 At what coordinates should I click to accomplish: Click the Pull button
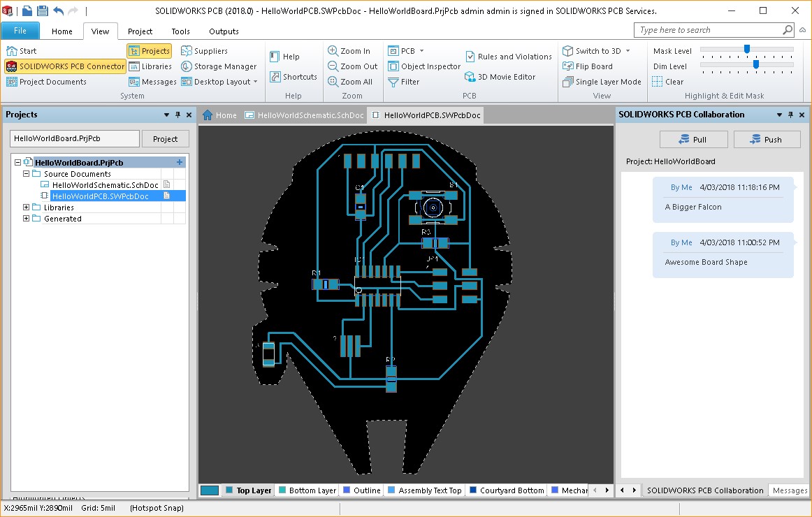click(x=693, y=139)
